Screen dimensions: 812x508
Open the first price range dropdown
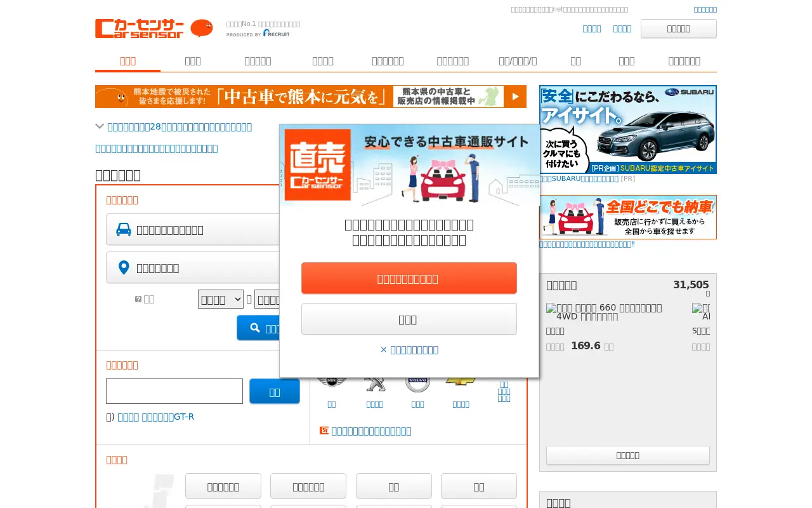221,299
